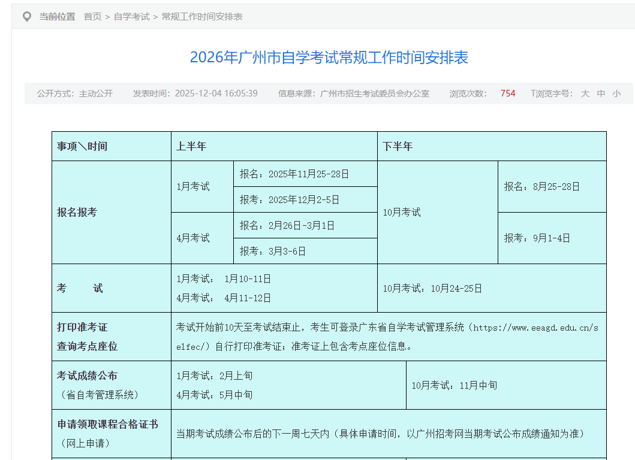Click the eeagd.edu.cn system URL text
635x460 pixels.
[532, 327]
